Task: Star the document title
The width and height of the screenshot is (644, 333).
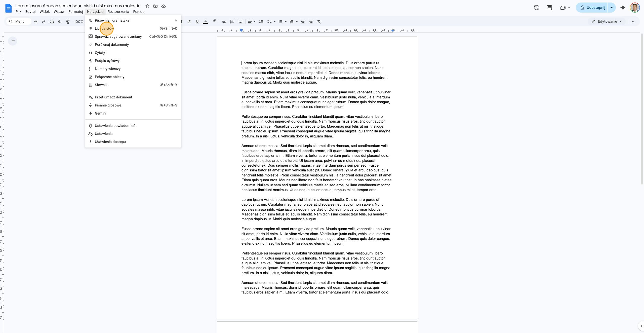Action: 147,6
